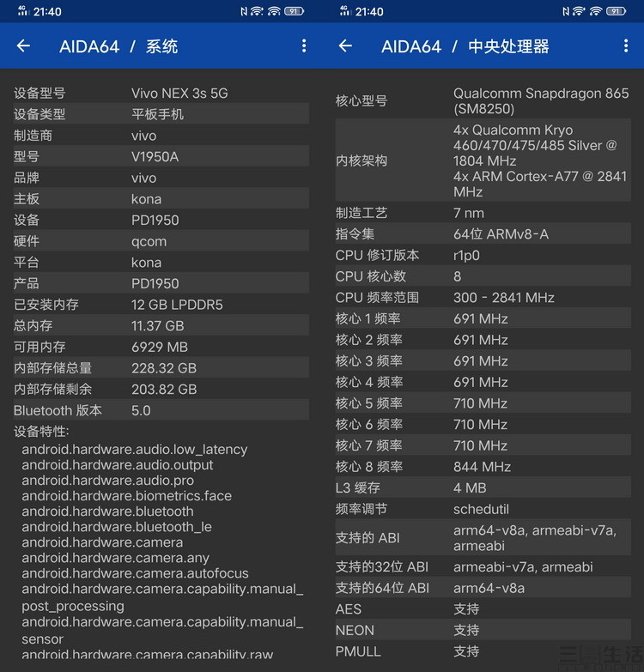The image size is (644, 672).
Task: Select the 内部存储总量 value '228.32 GB'
Action: tap(164, 367)
